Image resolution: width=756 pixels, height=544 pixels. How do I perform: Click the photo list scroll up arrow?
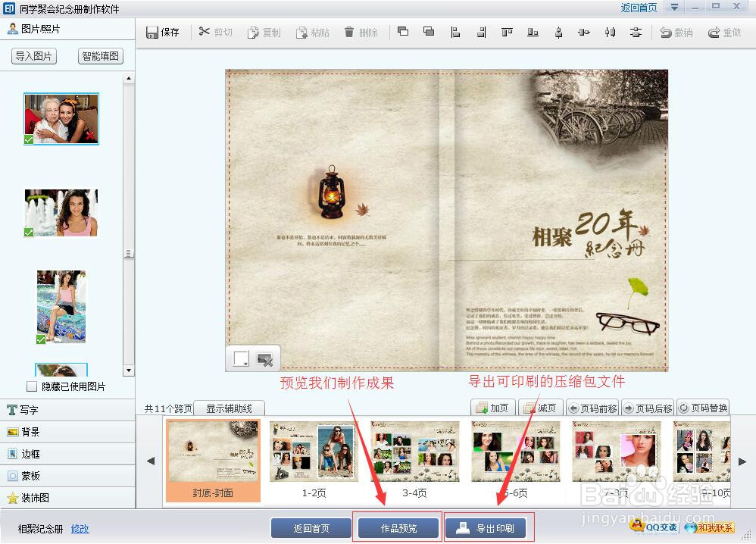click(x=128, y=78)
